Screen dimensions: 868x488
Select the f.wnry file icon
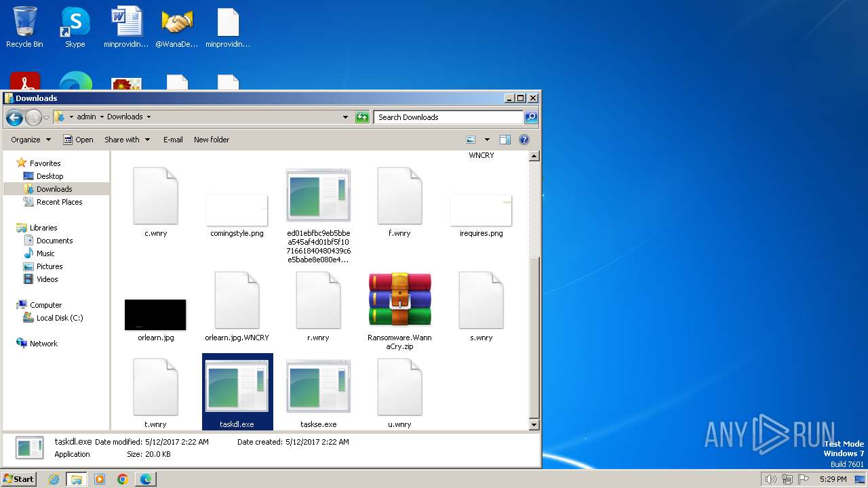[399, 197]
